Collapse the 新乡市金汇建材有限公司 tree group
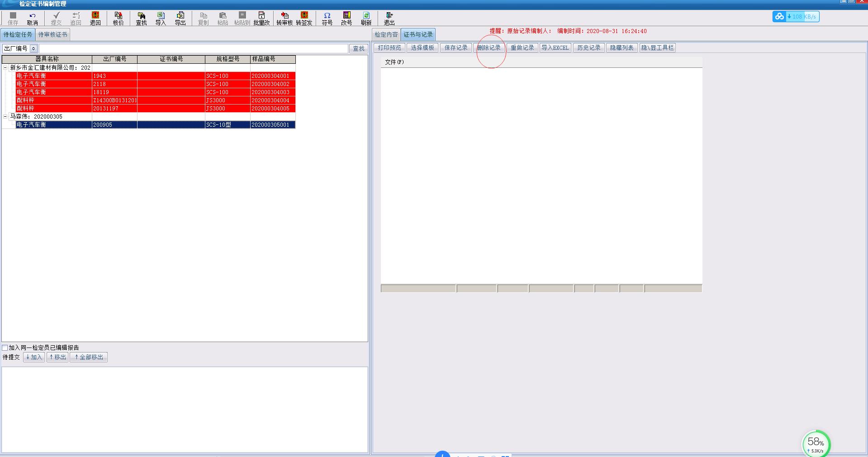868x457 pixels. [5, 67]
